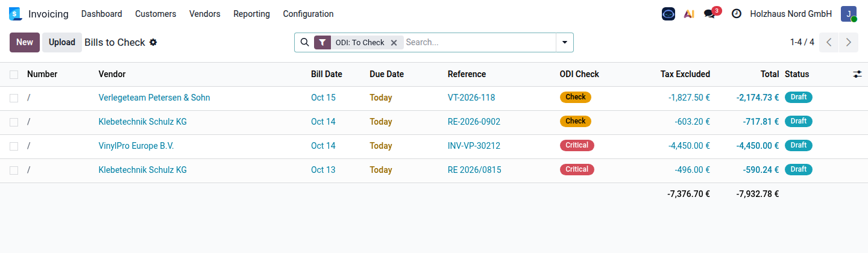Screen dimensions: 868x253
Task: Open the Holzhaus Nord GmbH company switcher
Action: coord(791,14)
